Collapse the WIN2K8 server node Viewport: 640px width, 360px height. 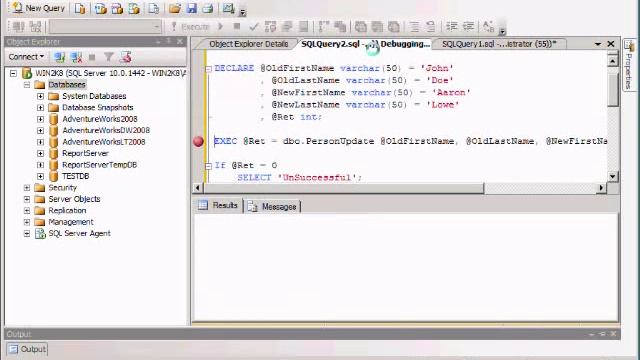(13, 73)
